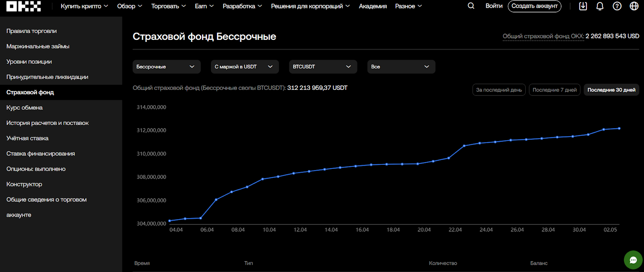Expand the Торговать menu
The image size is (644, 272).
tap(168, 6)
